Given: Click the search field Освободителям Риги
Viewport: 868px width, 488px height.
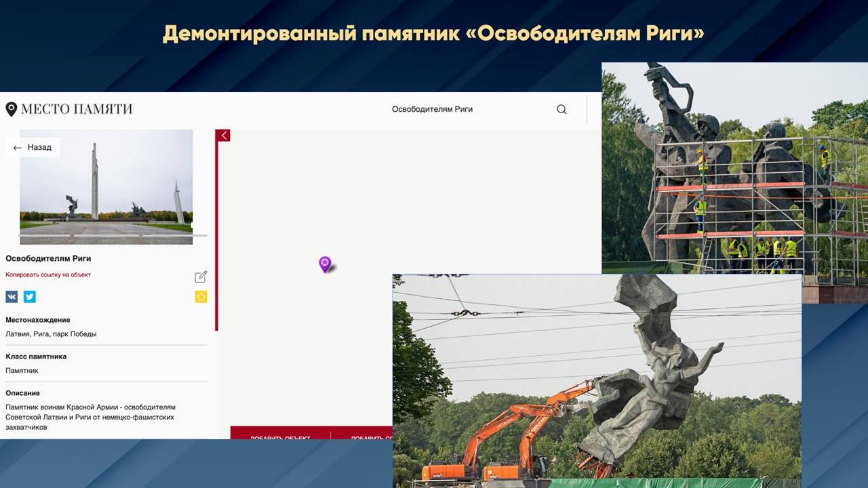Looking at the screenshot, I should point(432,109).
